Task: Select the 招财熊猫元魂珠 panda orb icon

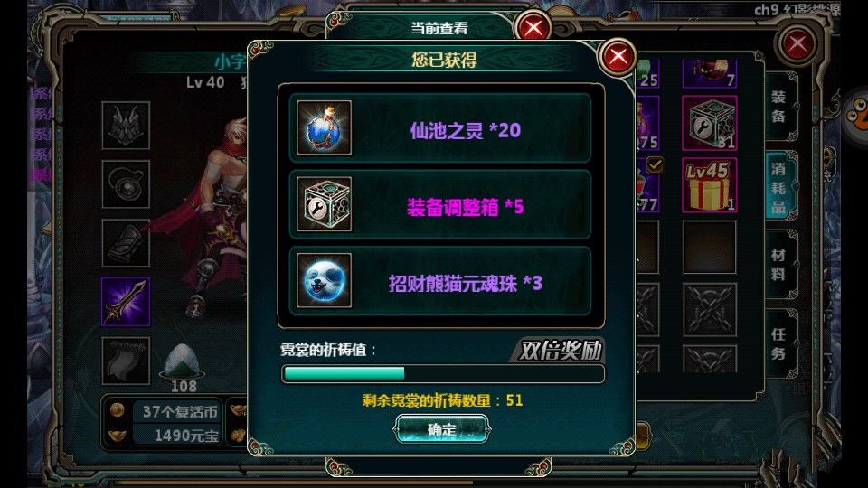Action: click(x=324, y=280)
